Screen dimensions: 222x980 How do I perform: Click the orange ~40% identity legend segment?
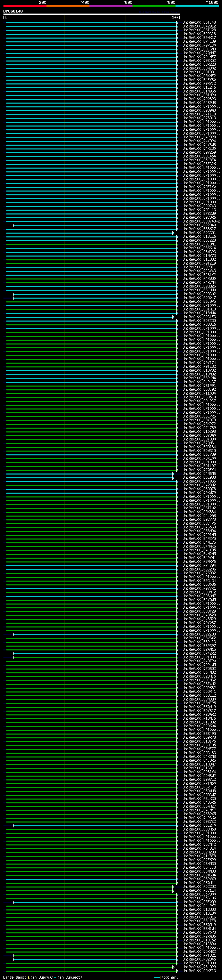68,6
